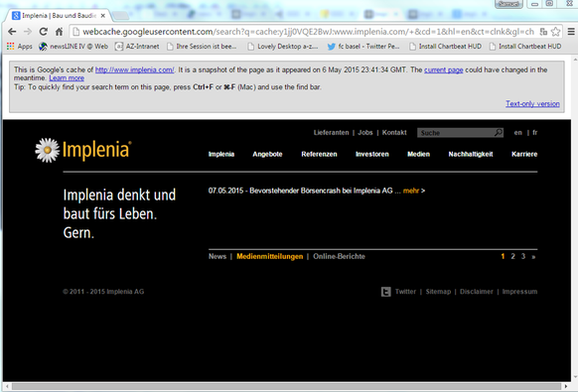Open the Medien menu item

pyautogui.click(x=418, y=154)
